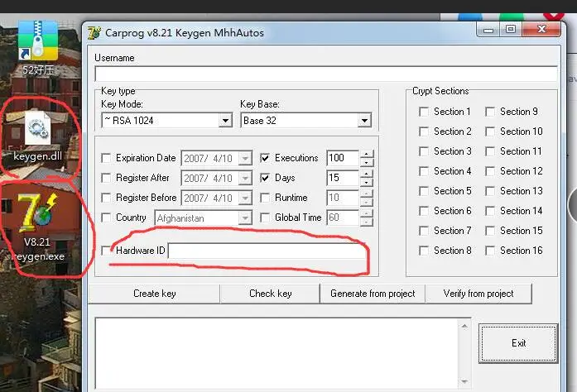
Task: Open the Register Before date picker
Action: (245, 198)
